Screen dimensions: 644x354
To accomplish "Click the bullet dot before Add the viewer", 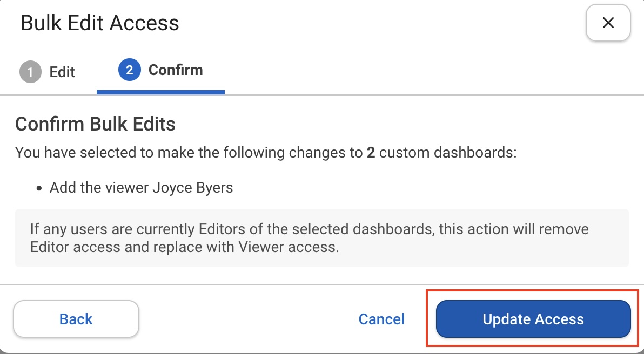I will 39,189.
